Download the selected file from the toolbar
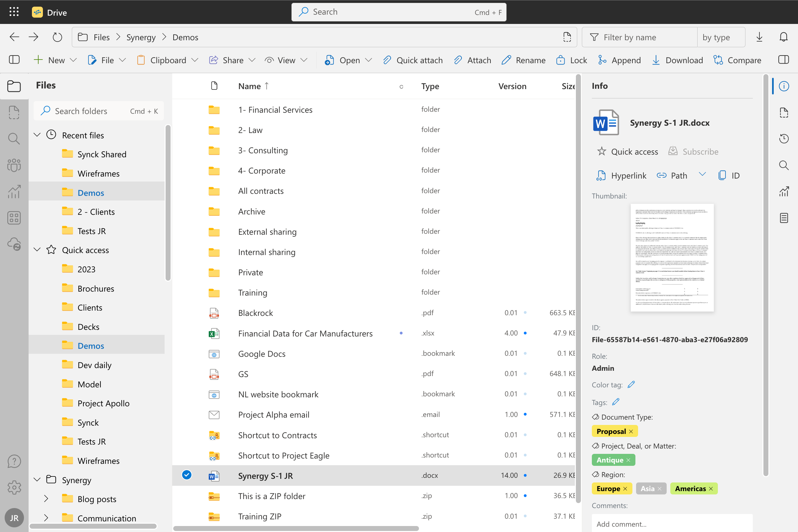The height and width of the screenshot is (532, 798). point(677,60)
